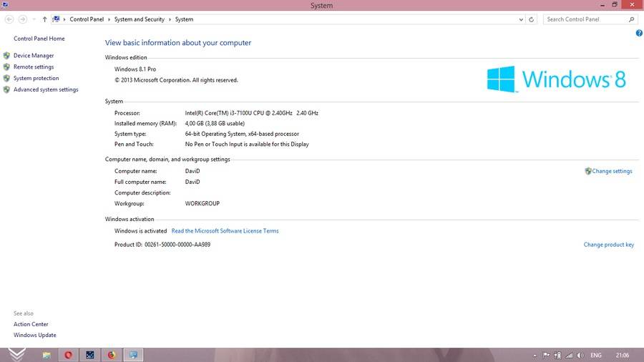Screen dimensions: 644x362
Task: Open Remote settings link
Action: click(34, 67)
